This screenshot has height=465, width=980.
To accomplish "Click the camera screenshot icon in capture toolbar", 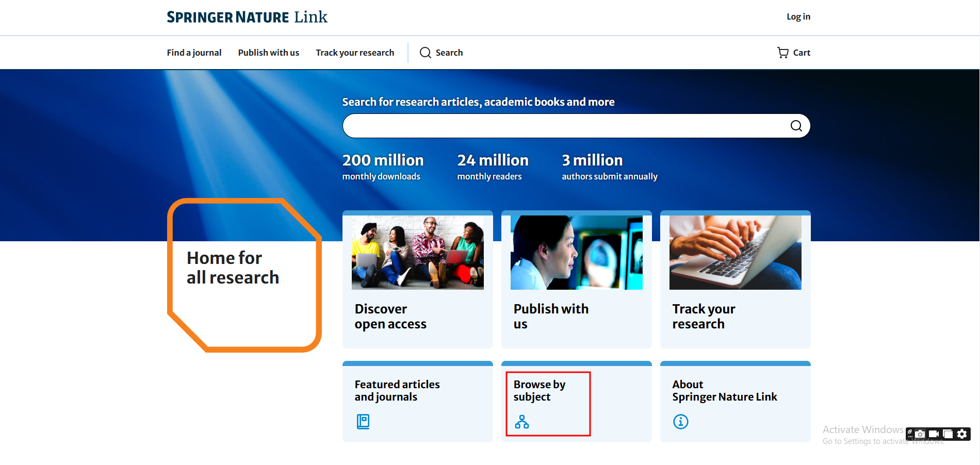I will 920,434.
